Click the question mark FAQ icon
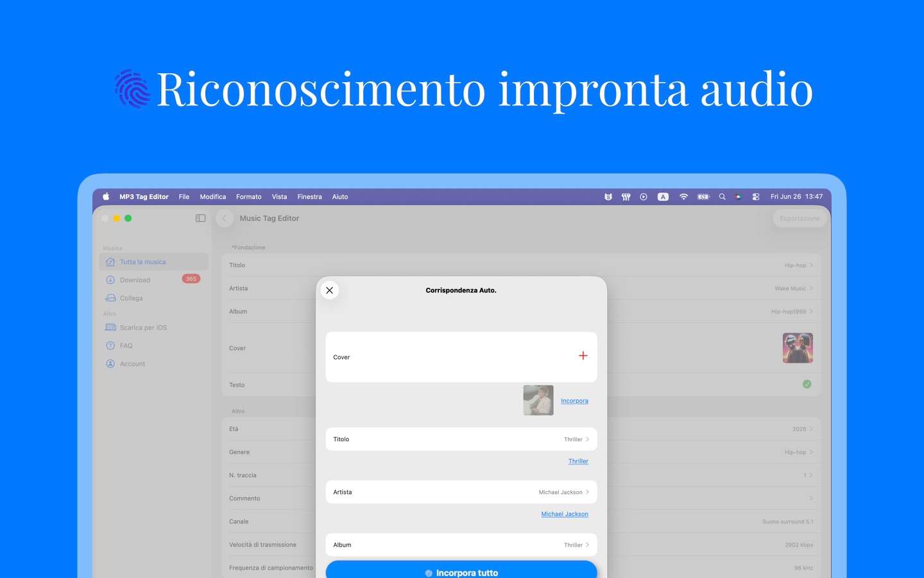 pyautogui.click(x=110, y=346)
